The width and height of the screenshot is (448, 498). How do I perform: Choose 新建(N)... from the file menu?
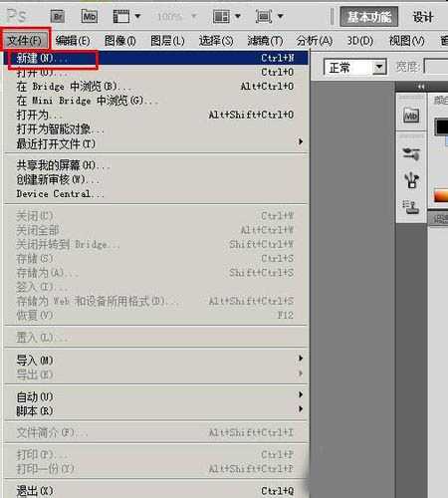pyautogui.click(x=155, y=58)
